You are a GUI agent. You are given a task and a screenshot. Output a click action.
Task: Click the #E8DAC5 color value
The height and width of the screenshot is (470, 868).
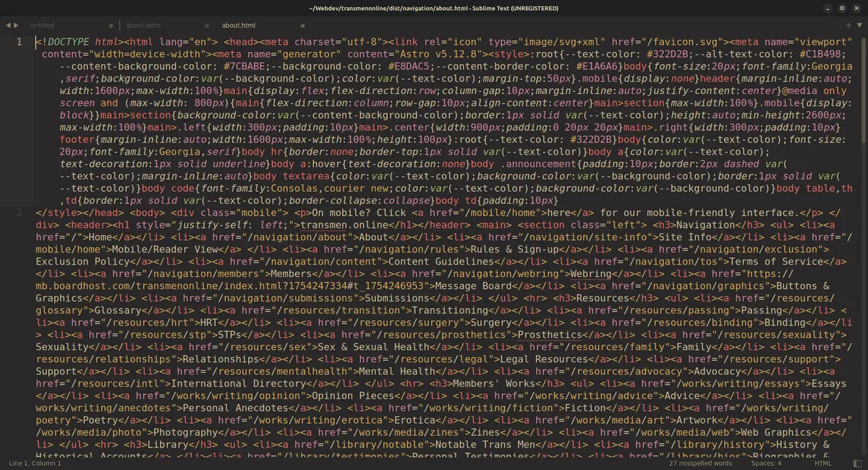[x=410, y=67]
